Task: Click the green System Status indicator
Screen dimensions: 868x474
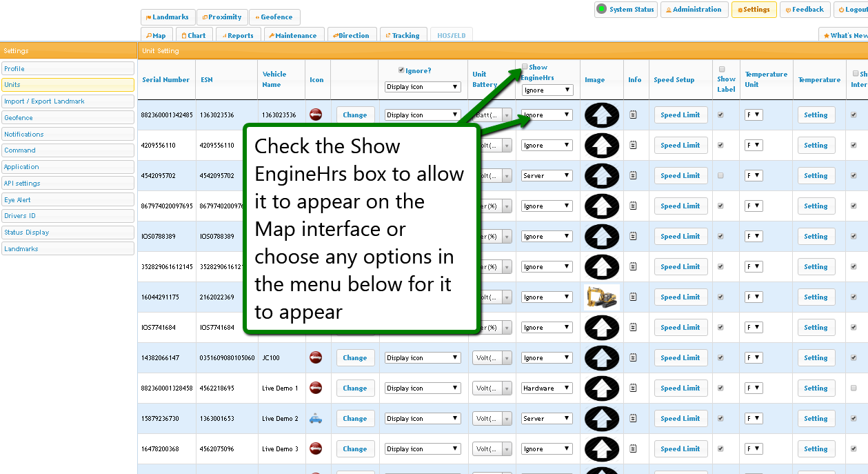Action: [601, 10]
